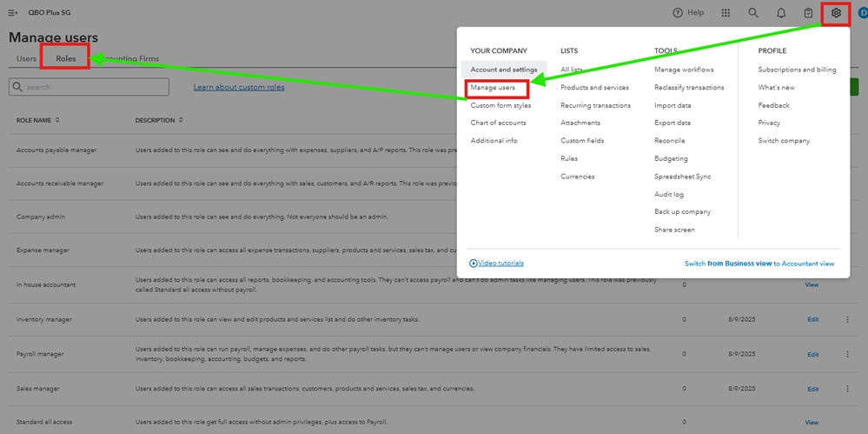Viewport: 868px width, 434px height.
Task: Open What's new
Action: [776, 87]
